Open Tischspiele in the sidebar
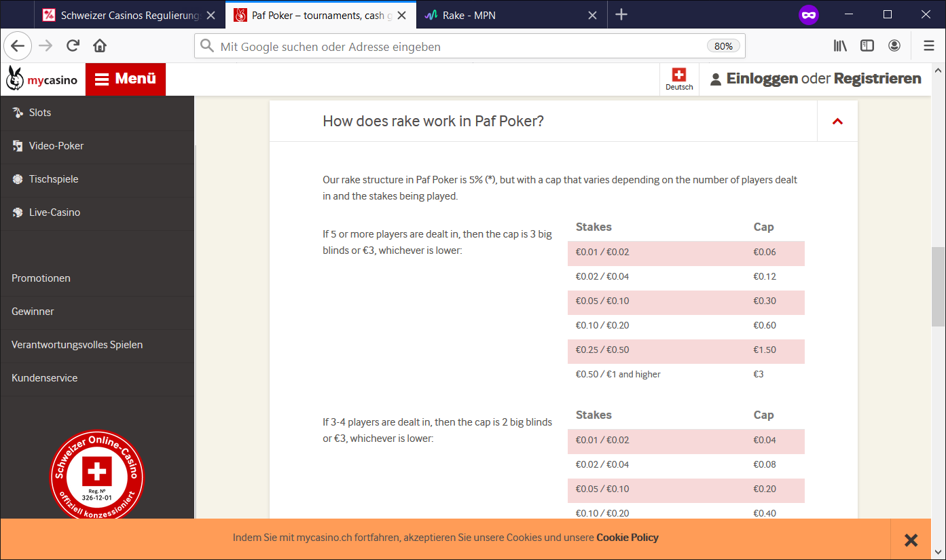946x560 pixels. 97,179
